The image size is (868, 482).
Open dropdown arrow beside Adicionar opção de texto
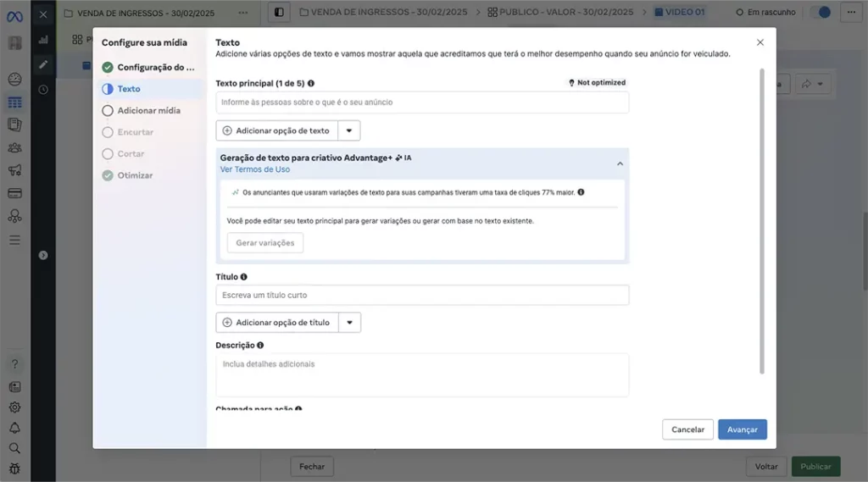pyautogui.click(x=349, y=131)
